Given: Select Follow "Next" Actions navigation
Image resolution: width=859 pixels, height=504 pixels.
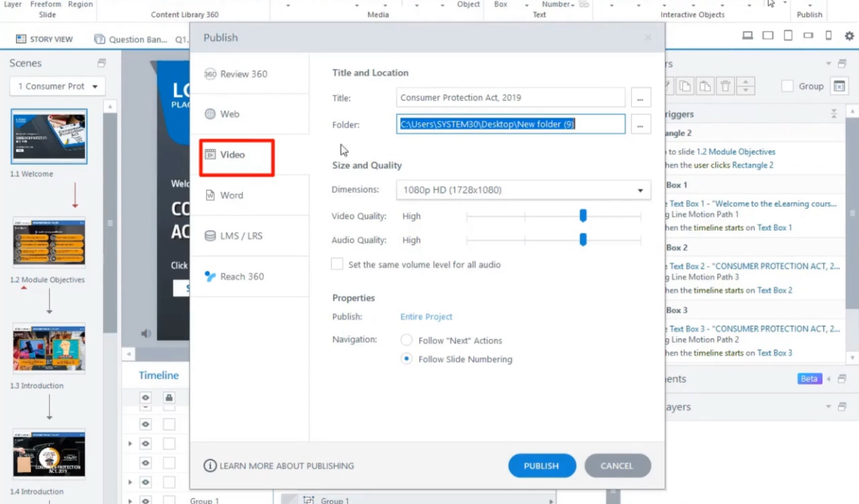Looking at the screenshot, I should click(406, 340).
